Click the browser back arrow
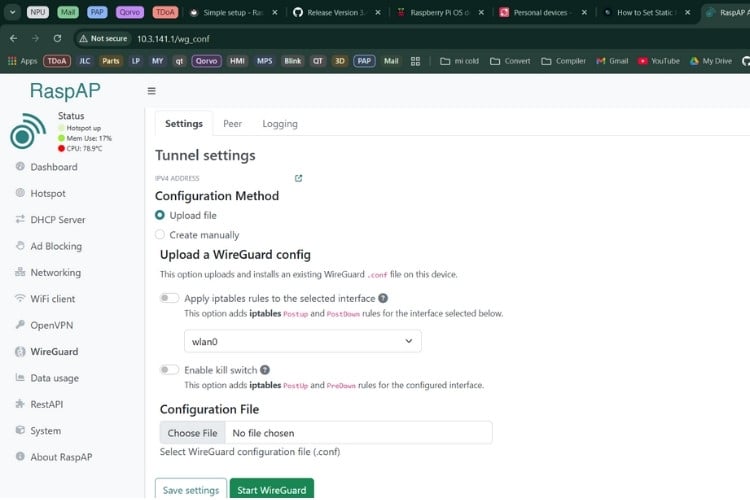This screenshot has height=500, width=750. (13, 38)
